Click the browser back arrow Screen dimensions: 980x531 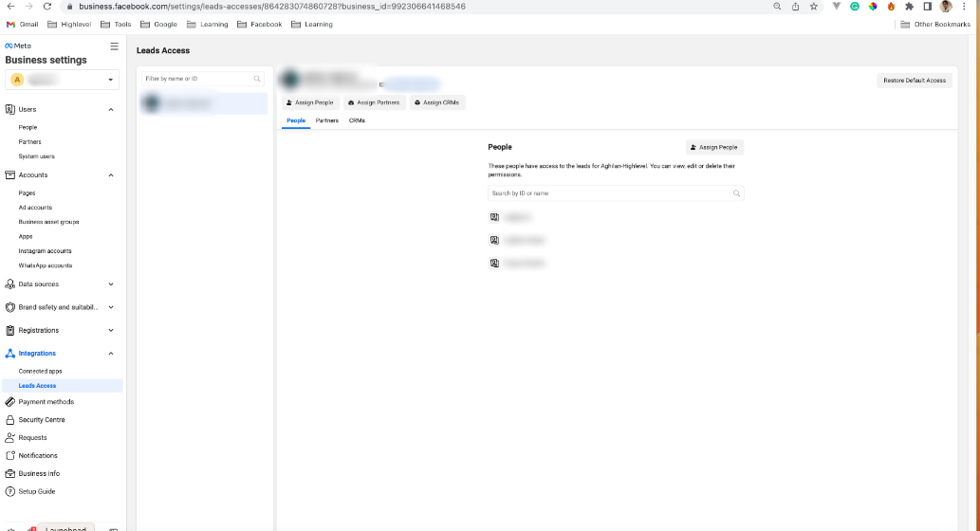(x=10, y=7)
